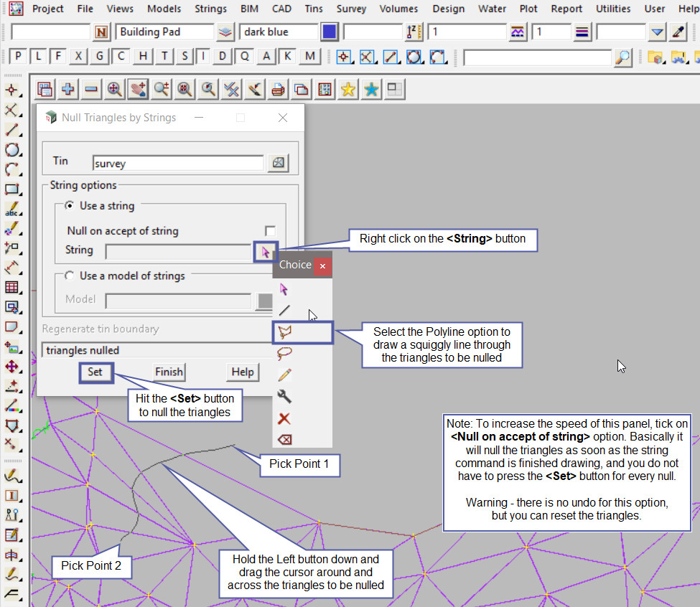Expand the blue down-arrow dropdown in top toolbar
The height and width of the screenshot is (607, 700).
coord(657,32)
